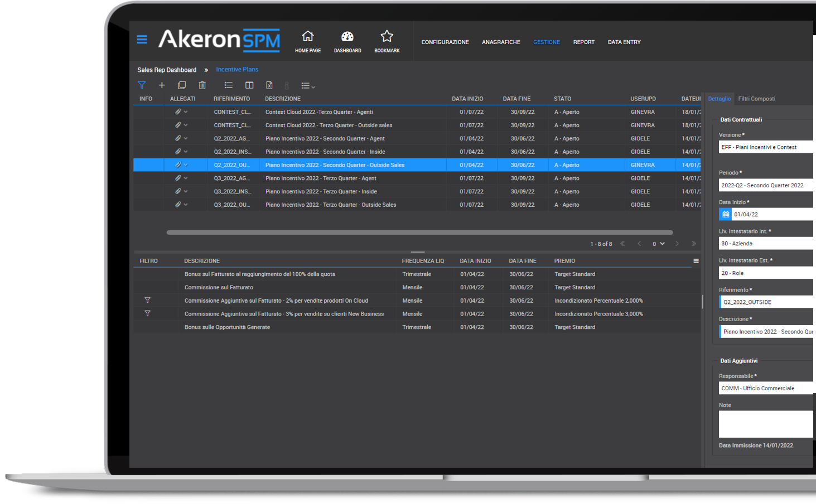This screenshot has height=504, width=816.
Task: Navigate back via the Sales Rep Dashboard breadcrumb link
Action: [x=167, y=70]
